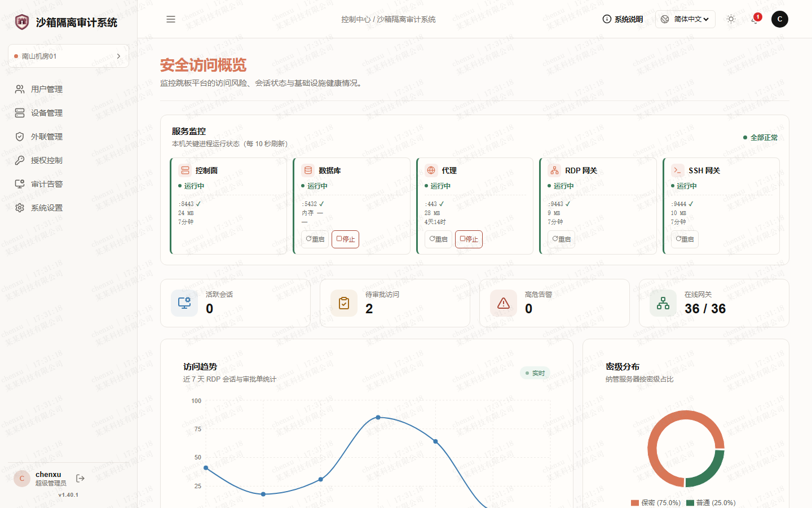Screen dimensions: 812x508
Task: Click the v1.40.1 version label
Action: (68, 495)
